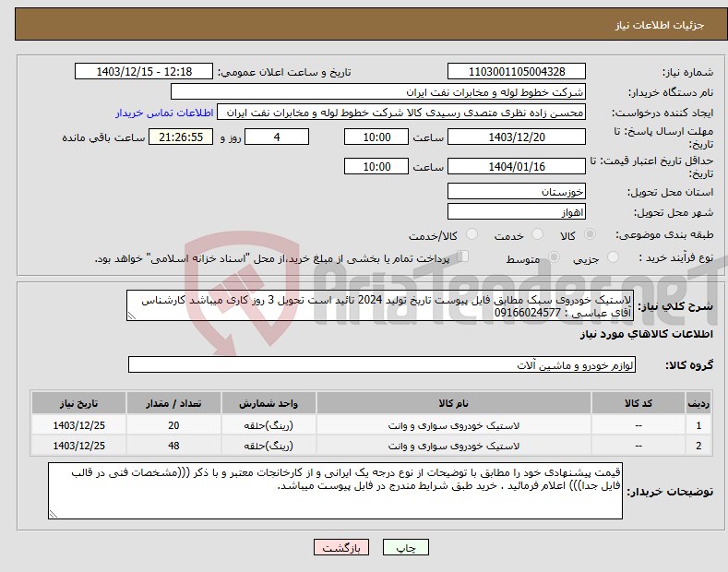Click the resize grip of description textarea
The height and width of the screenshot is (572, 728).
[131, 316]
